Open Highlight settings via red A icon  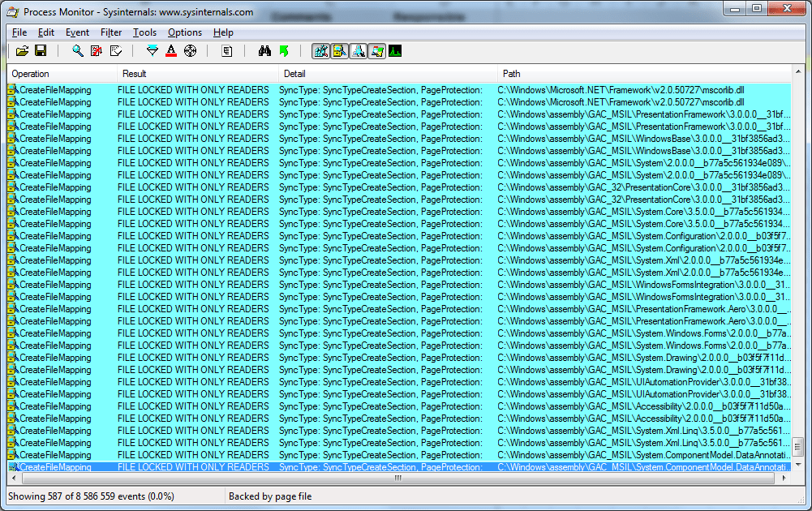[x=171, y=51]
